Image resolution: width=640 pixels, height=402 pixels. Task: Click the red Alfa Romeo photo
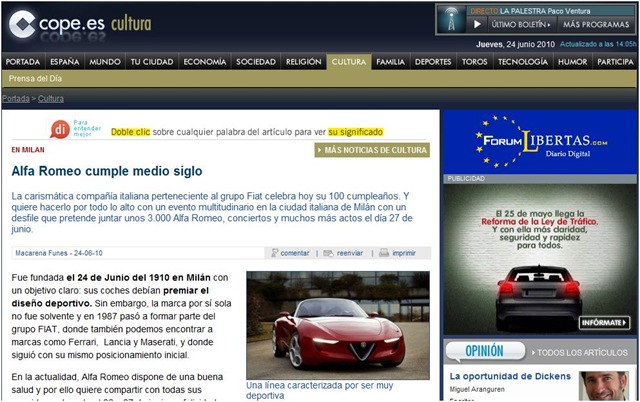point(338,325)
